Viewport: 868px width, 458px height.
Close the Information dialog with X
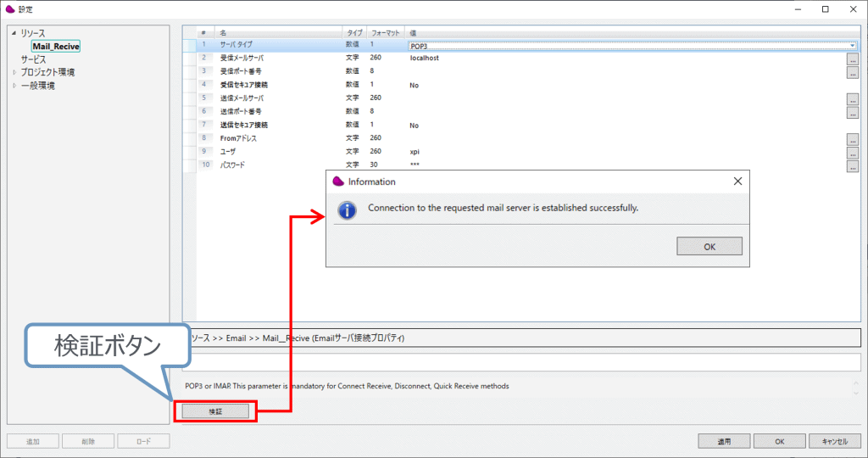737,181
